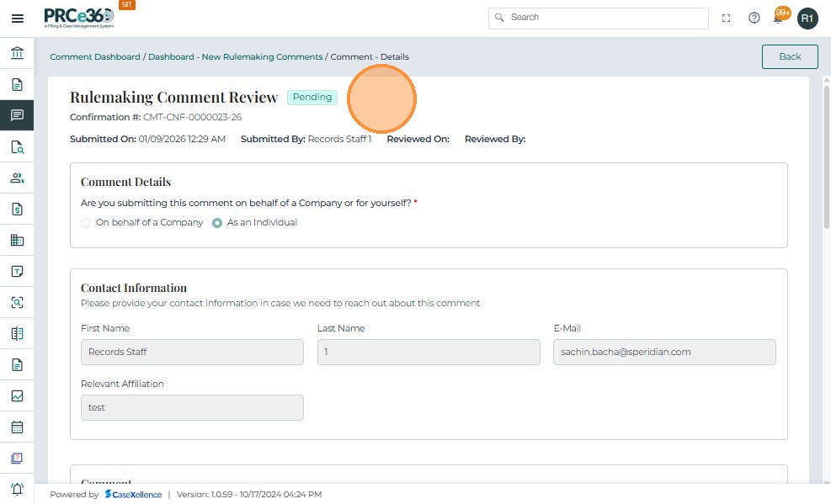Click the document search sidebar icon

click(x=17, y=147)
